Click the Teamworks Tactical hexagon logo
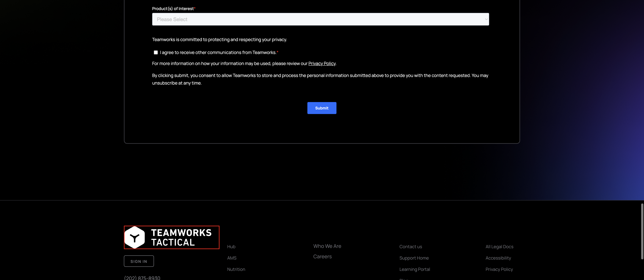The image size is (644, 280). 135,237
